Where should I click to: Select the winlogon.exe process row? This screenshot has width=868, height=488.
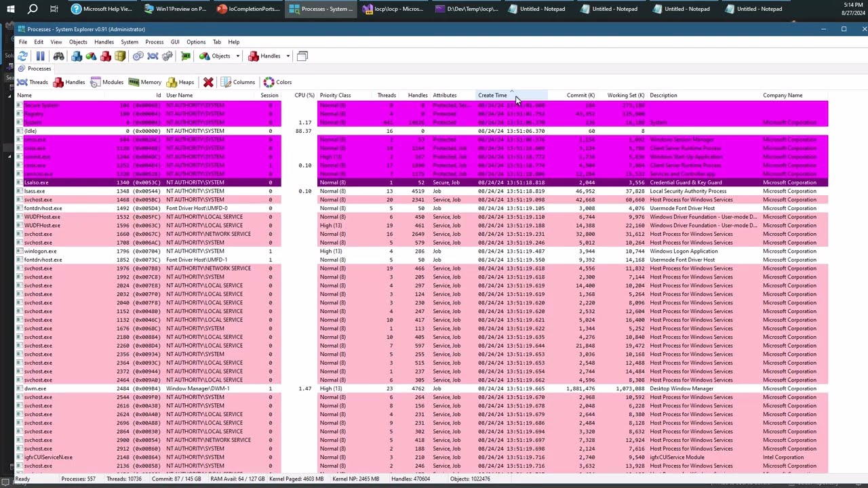pos(422,251)
